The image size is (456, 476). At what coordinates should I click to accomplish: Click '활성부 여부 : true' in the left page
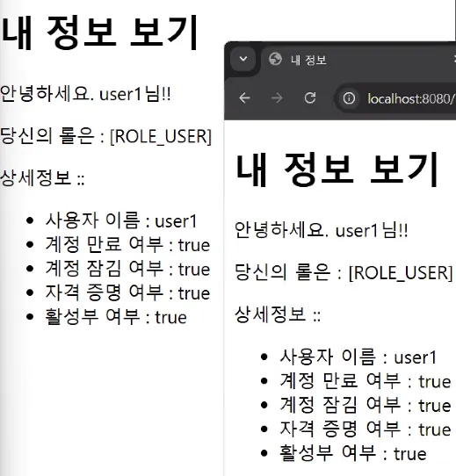coord(116,317)
